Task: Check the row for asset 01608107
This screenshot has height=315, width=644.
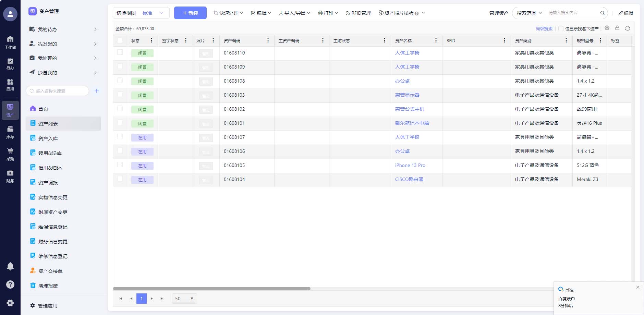Action: point(120,136)
